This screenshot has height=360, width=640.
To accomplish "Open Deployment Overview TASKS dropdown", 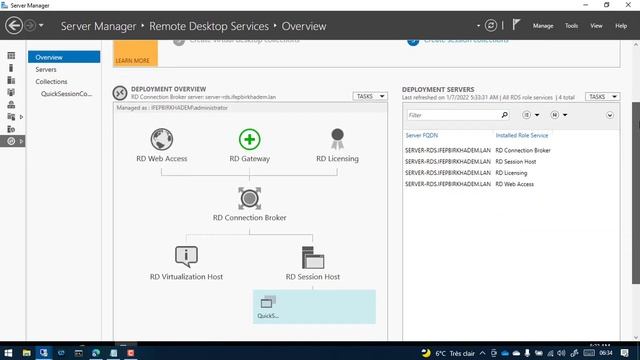I will [x=370, y=96].
